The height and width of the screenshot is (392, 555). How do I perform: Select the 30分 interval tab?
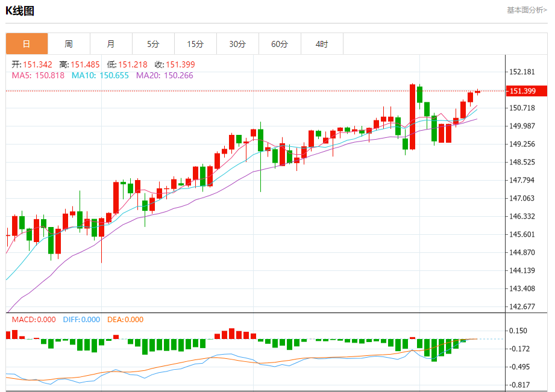coord(237,44)
